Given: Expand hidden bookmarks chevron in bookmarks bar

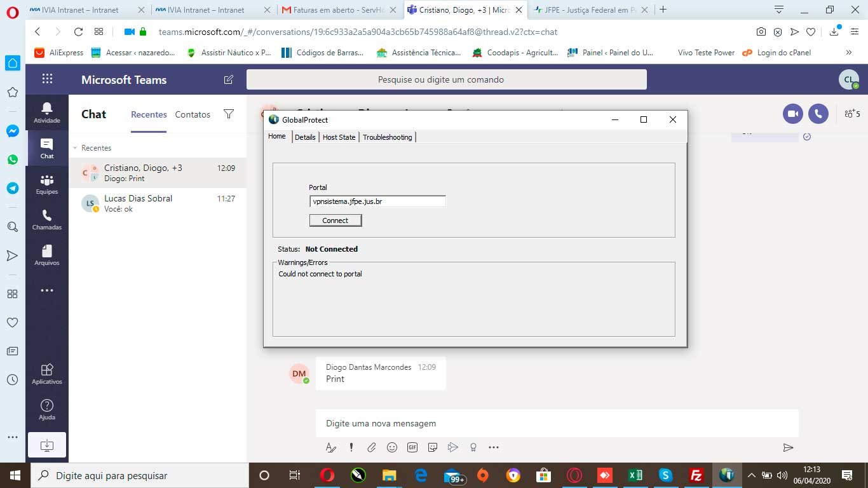Looking at the screenshot, I should (x=848, y=53).
